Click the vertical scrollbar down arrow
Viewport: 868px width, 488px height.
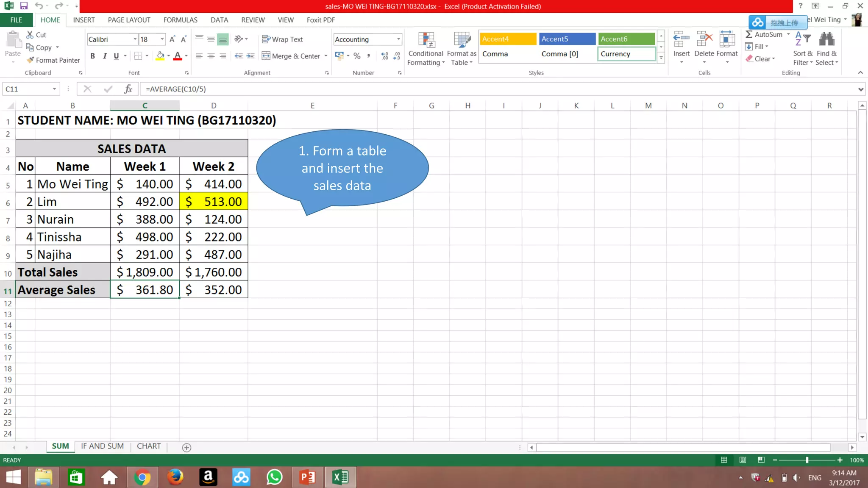pos(862,437)
